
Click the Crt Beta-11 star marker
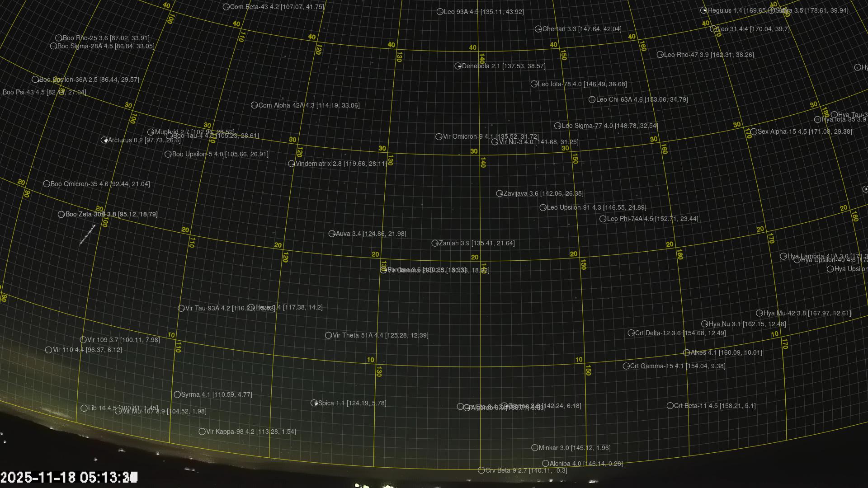tap(670, 406)
